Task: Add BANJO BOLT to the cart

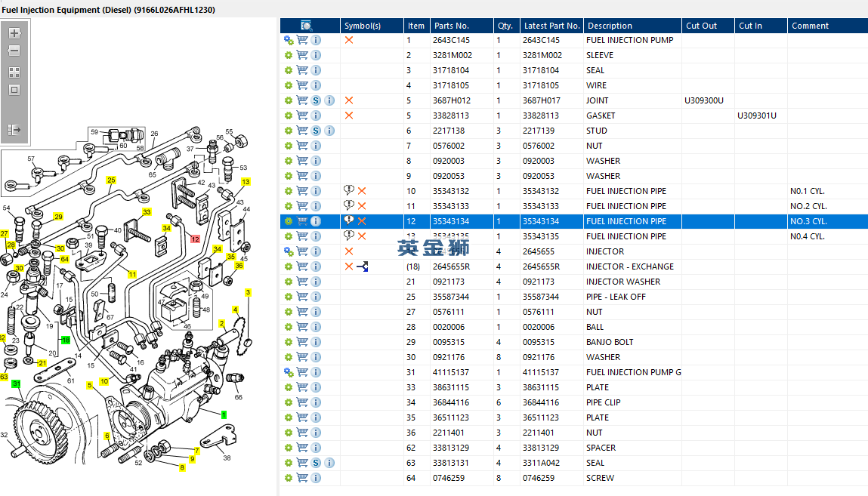Action: 302,342
